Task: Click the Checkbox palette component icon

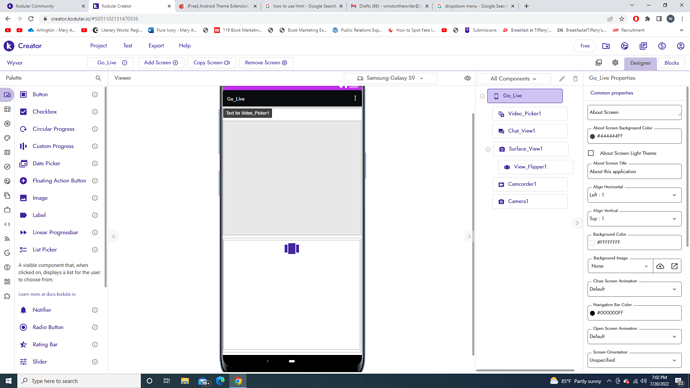Action: coord(23,112)
